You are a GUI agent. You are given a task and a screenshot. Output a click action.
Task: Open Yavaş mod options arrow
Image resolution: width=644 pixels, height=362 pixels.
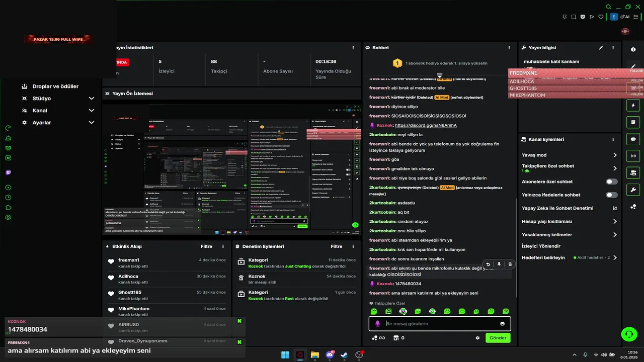(615, 155)
